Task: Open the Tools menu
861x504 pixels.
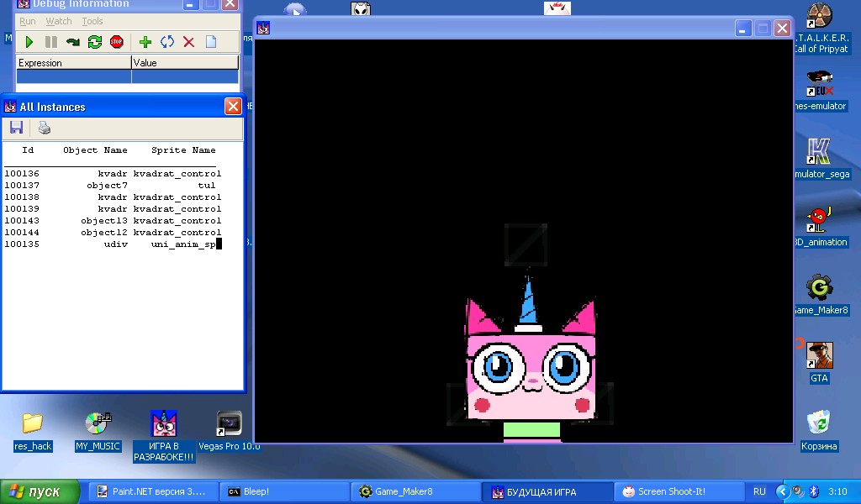Action: click(92, 21)
